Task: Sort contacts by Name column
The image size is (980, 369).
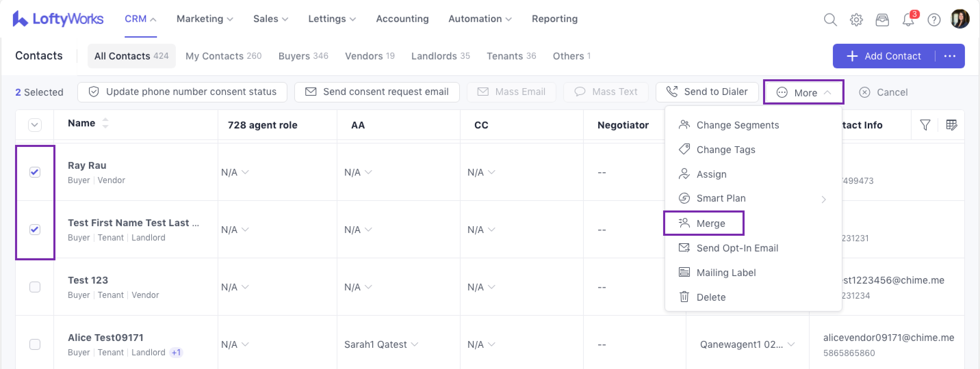Action: [105, 123]
